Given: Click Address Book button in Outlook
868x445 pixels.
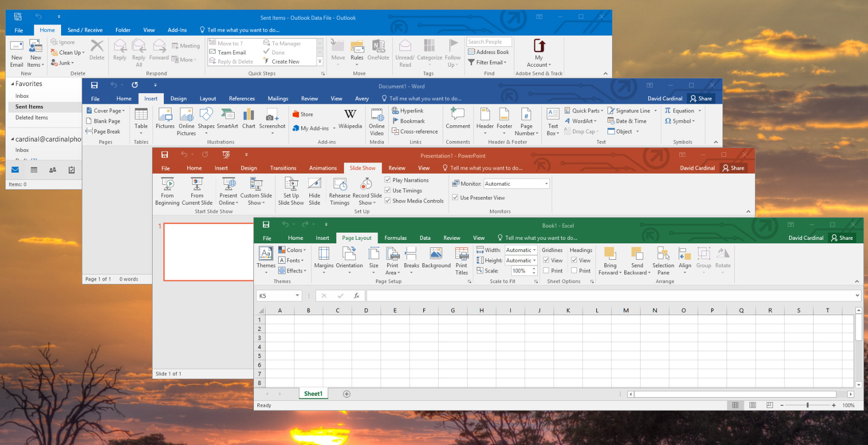Looking at the screenshot, I should point(488,52).
